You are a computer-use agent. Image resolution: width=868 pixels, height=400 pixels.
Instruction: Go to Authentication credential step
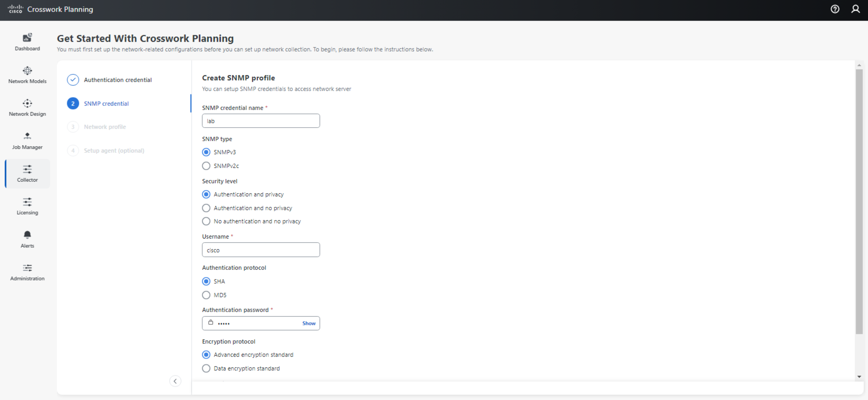118,80
